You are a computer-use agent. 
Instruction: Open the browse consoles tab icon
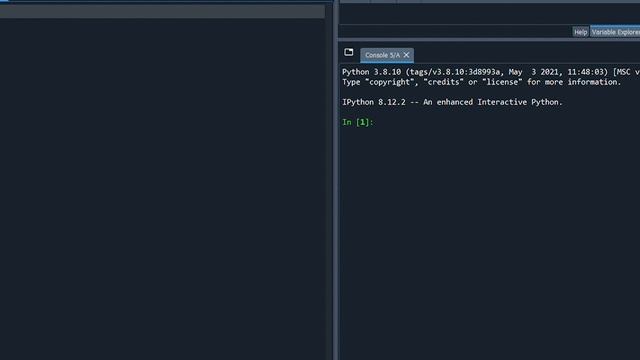click(349, 52)
